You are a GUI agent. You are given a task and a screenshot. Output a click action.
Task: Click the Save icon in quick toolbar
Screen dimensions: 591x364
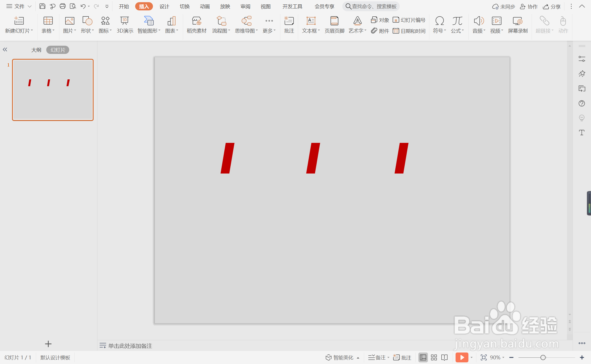point(42,6)
